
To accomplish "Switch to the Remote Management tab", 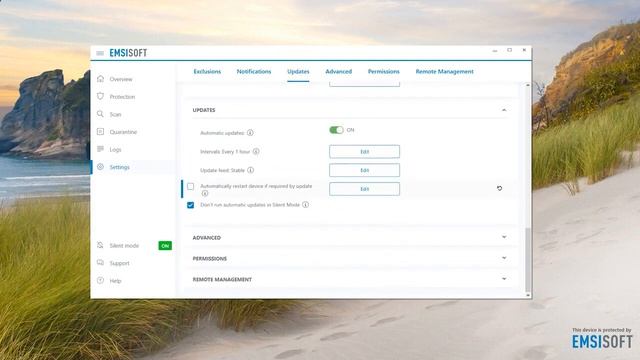I will click(x=444, y=71).
